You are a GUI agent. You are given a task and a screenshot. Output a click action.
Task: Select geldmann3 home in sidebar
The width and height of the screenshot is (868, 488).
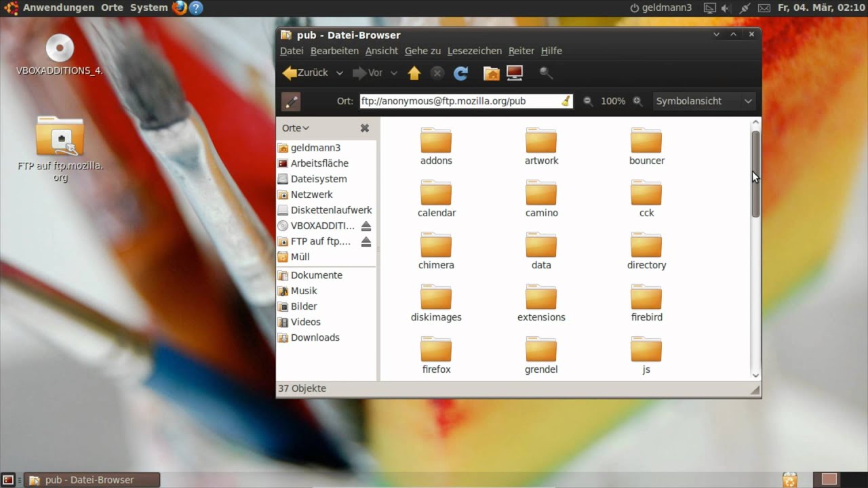(x=325, y=148)
